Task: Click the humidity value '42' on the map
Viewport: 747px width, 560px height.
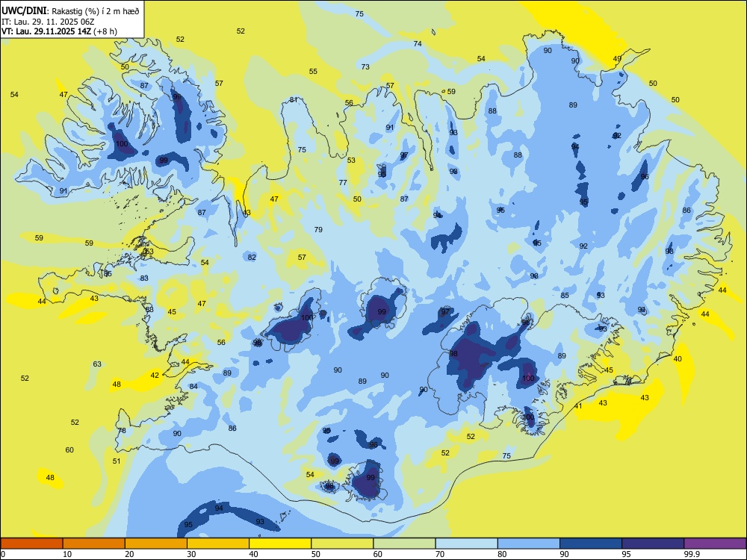Action: (155, 376)
